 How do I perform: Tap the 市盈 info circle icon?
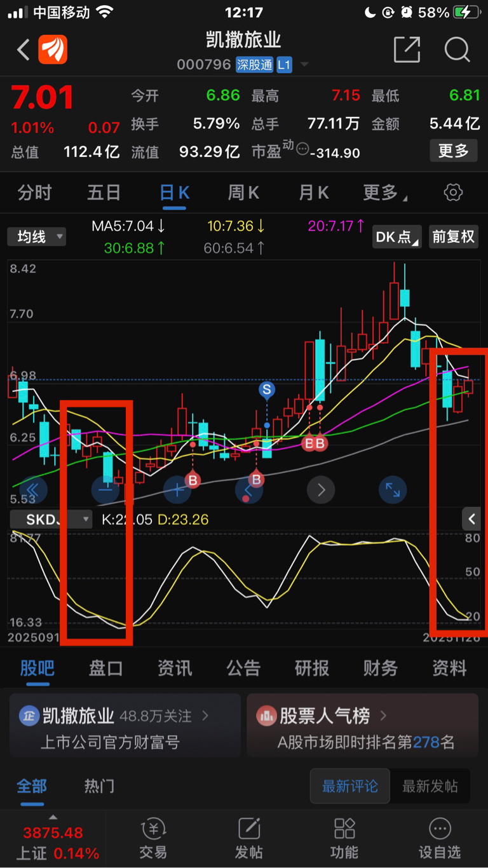coord(302,150)
